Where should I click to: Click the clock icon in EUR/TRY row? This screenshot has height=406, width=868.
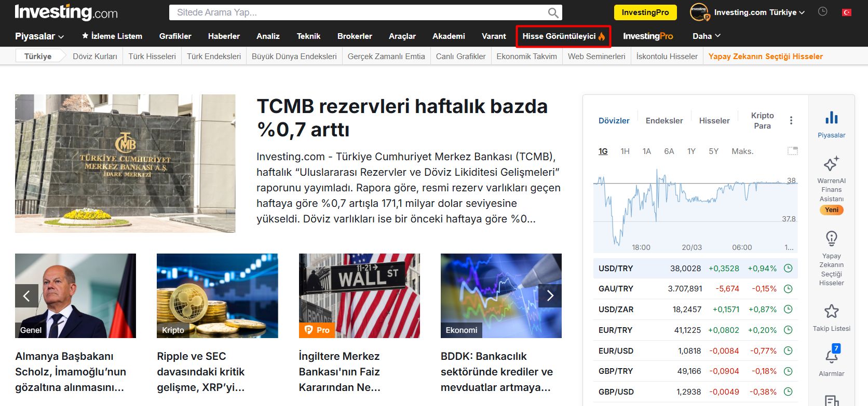click(788, 330)
